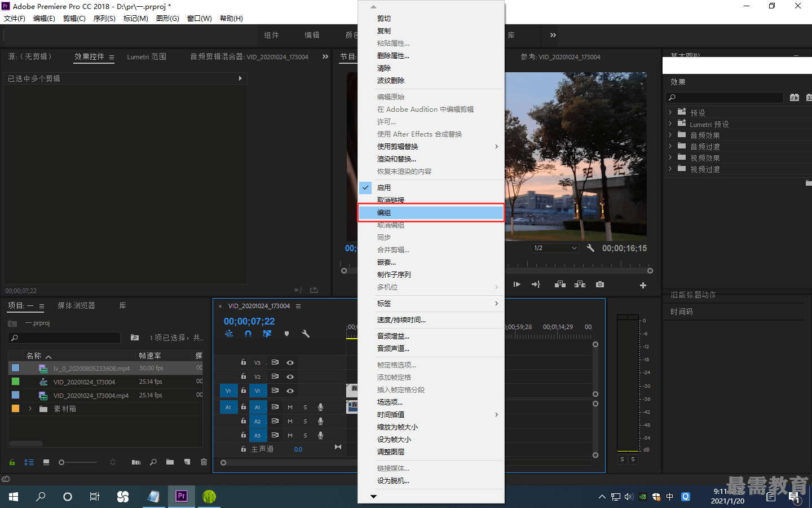
Task: Toggle project writable lock icon
Action: click(x=12, y=462)
